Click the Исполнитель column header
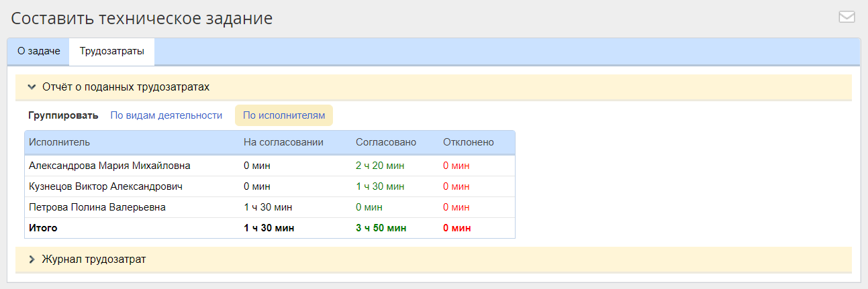This screenshot has width=868, height=289. click(59, 142)
